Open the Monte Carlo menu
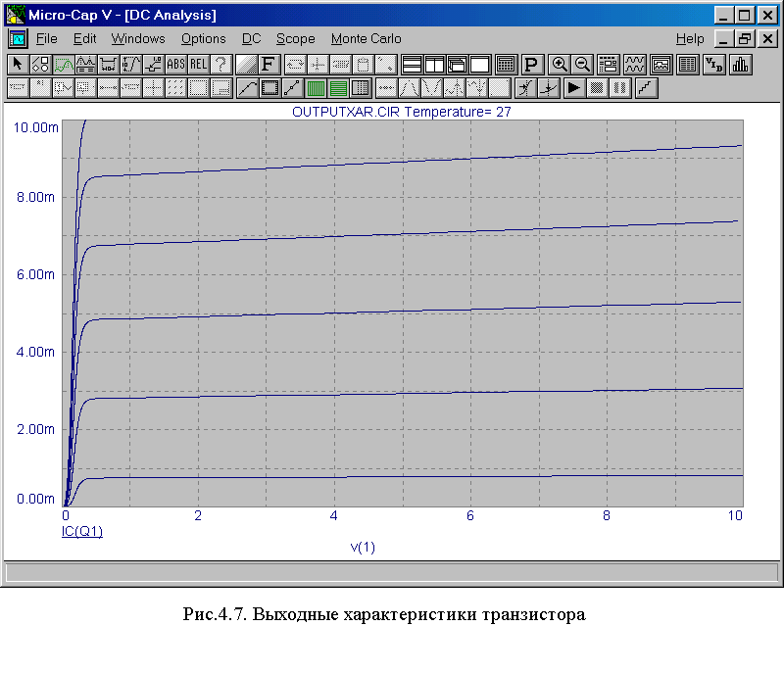Image resolution: width=784 pixels, height=674 pixels. coord(366,38)
